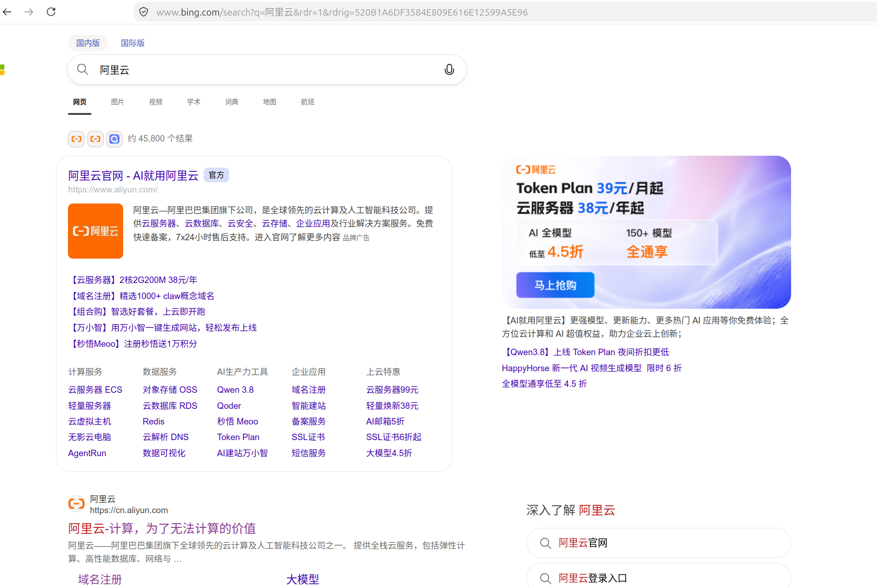Screen dimensions: 877x588
Task: Open the site security shield icon
Action: click(144, 12)
